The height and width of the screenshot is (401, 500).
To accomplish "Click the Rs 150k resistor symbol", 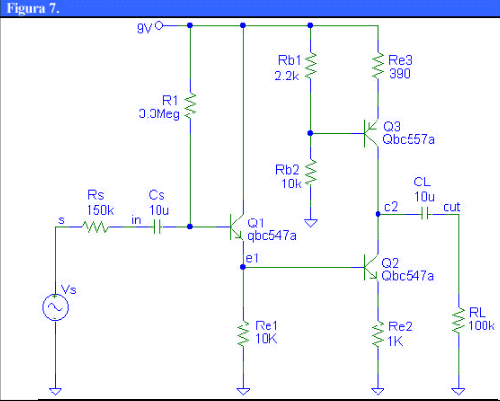I will pyautogui.click(x=95, y=227).
